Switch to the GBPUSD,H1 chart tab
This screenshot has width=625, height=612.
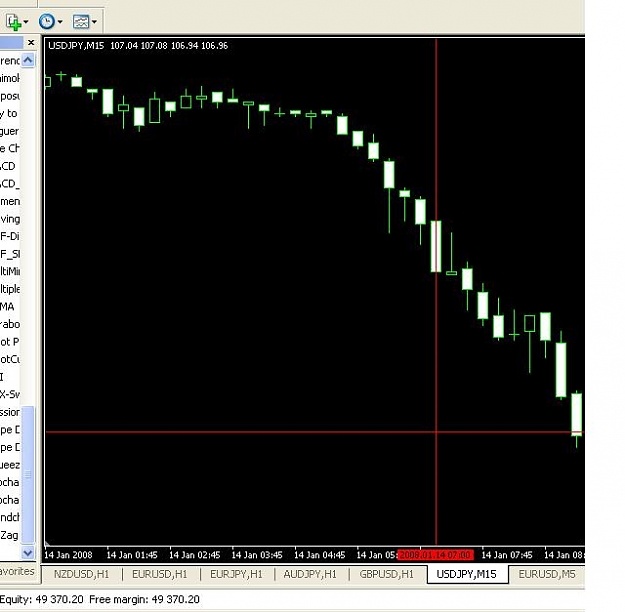click(386, 574)
